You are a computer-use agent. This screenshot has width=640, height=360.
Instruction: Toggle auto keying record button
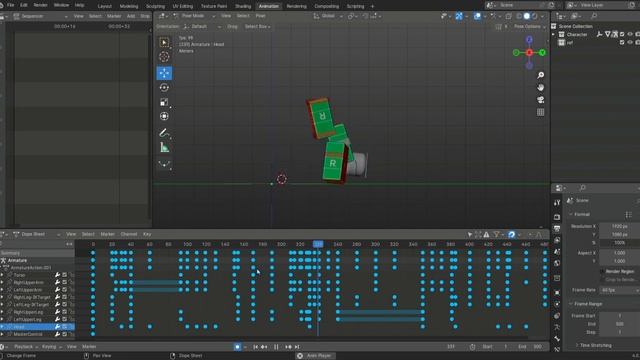pos(237,347)
